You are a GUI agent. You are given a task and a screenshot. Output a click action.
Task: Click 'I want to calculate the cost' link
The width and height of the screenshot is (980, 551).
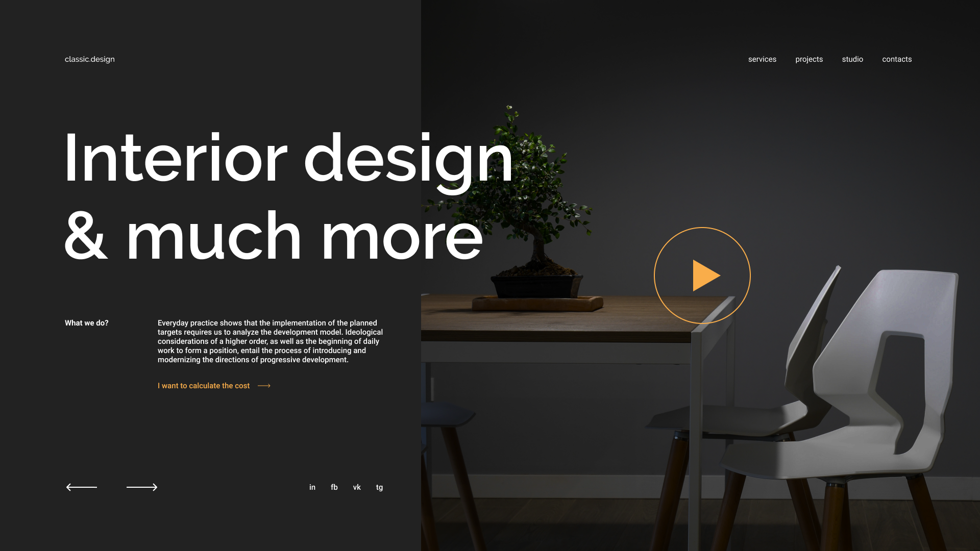pos(204,386)
